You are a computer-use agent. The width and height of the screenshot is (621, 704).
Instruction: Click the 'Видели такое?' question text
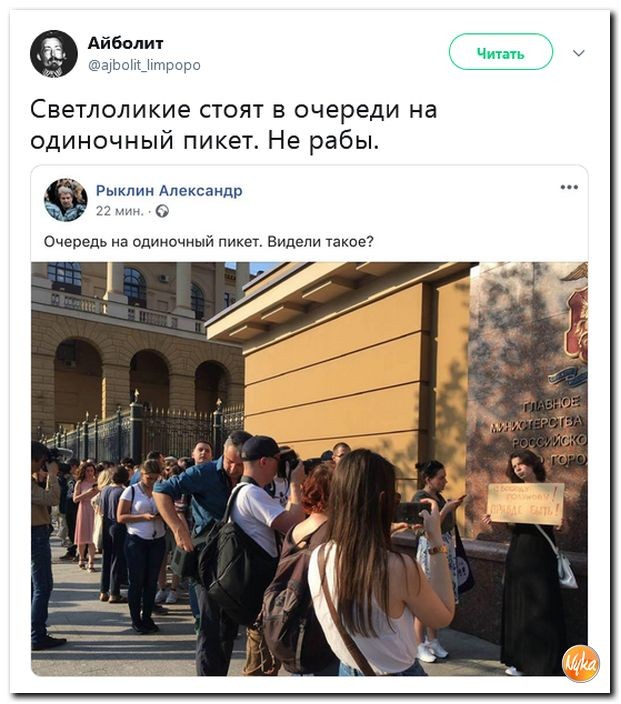point(320,242)
